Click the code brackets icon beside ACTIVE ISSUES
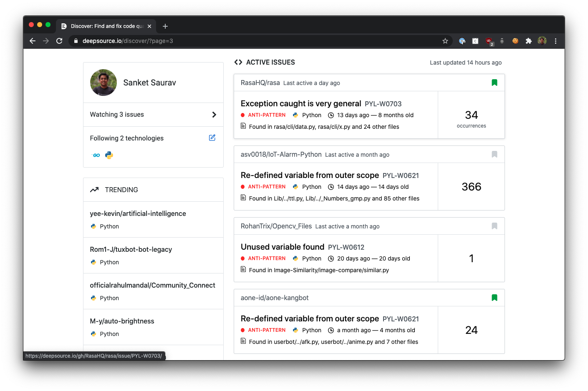588x391 pixels. tap(238, 62)
